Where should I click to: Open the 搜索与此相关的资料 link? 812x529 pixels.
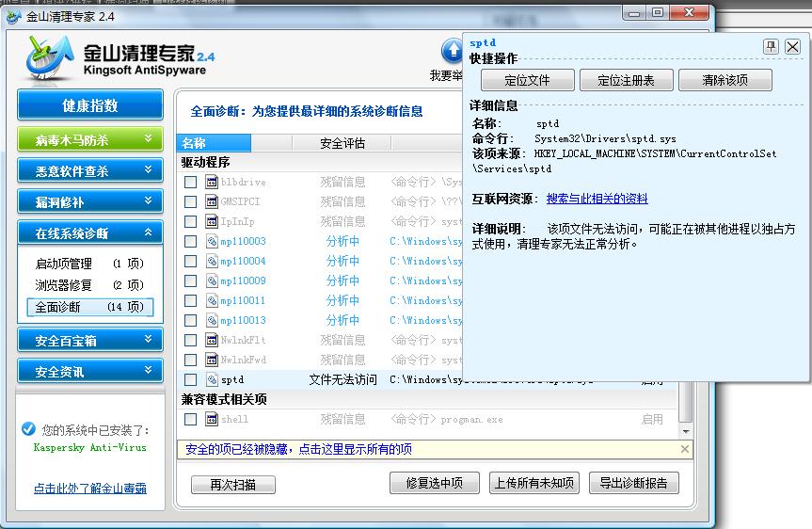(x=597, y=199)
